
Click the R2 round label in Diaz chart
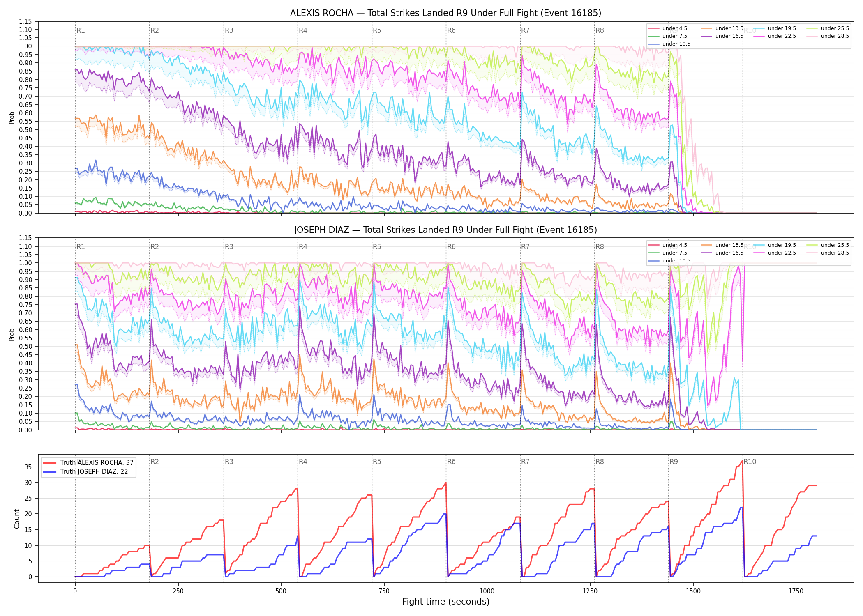155,247
